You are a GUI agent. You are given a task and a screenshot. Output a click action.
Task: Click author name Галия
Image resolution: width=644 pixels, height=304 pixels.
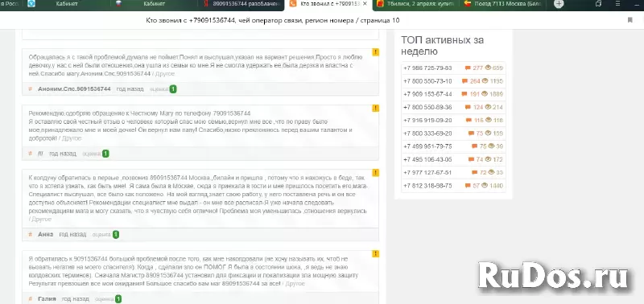coord(47,298)
